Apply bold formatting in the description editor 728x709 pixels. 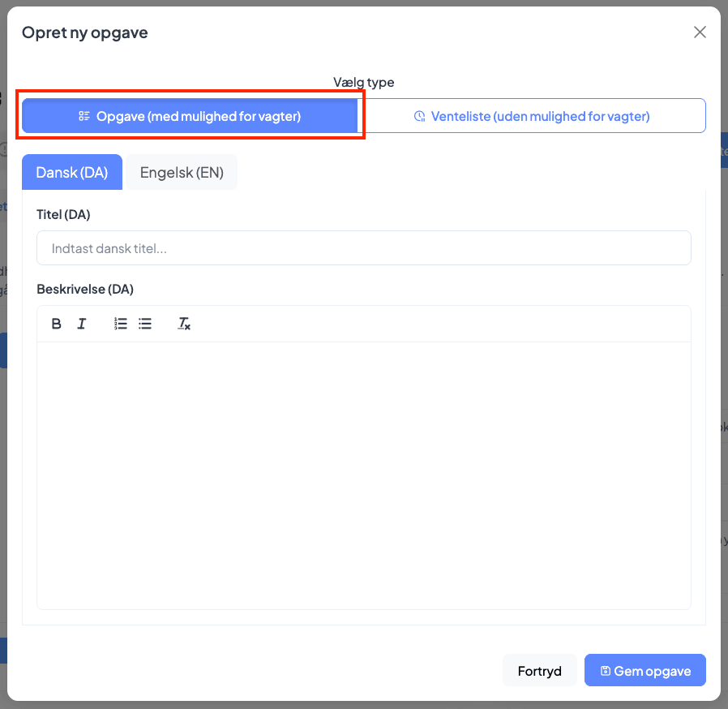coord(56,323)
